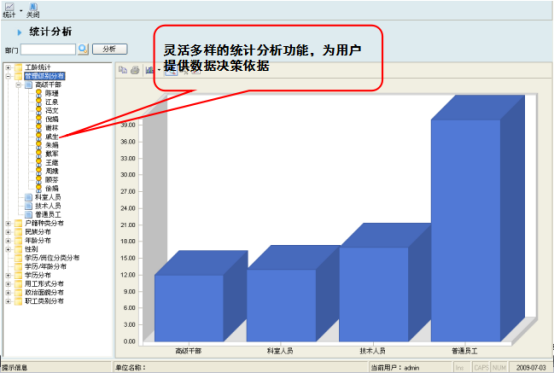Image resolution: width=554 pixels, height=373 pixels.
Task: Expand the 性别 node
Action: tap(8, 249)
